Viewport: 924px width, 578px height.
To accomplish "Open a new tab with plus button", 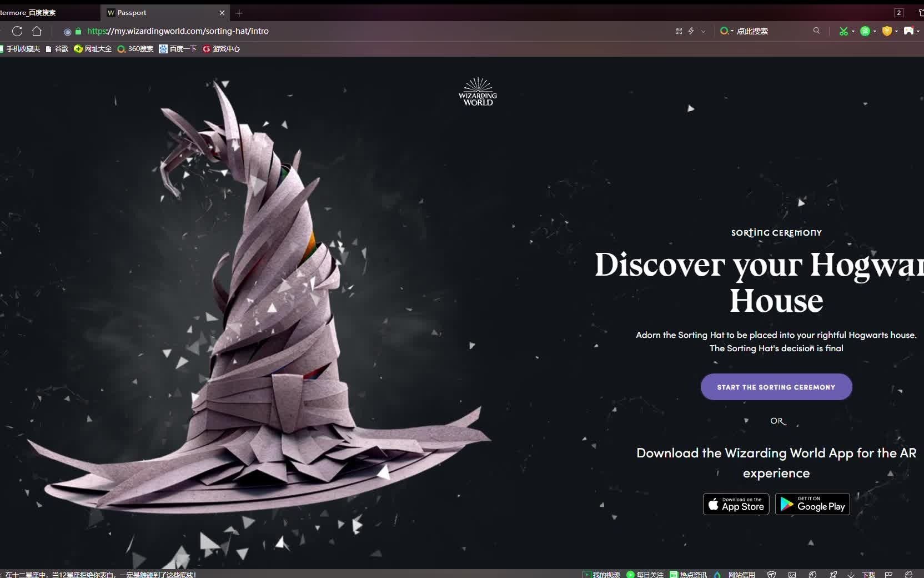I will click(x=239, y=13).
